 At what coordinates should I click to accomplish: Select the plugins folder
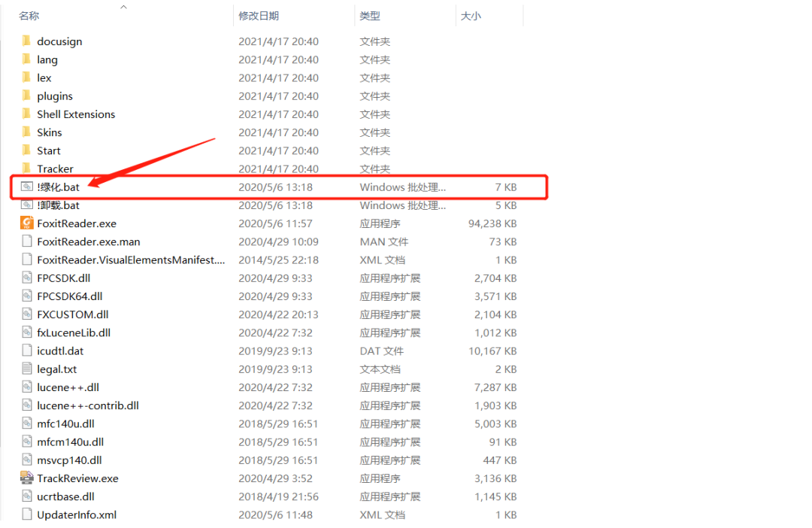[x=56, y=96]
